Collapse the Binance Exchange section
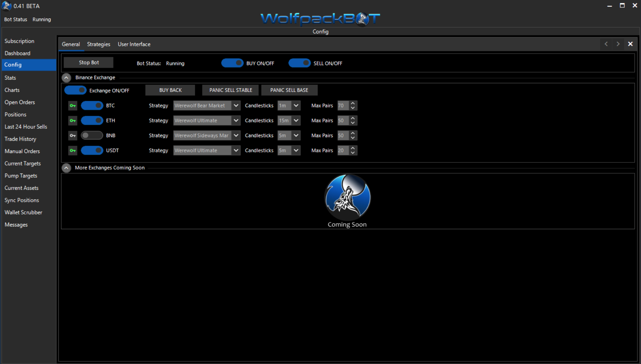This screenshot has height=364, width=641. pos(66,78)
